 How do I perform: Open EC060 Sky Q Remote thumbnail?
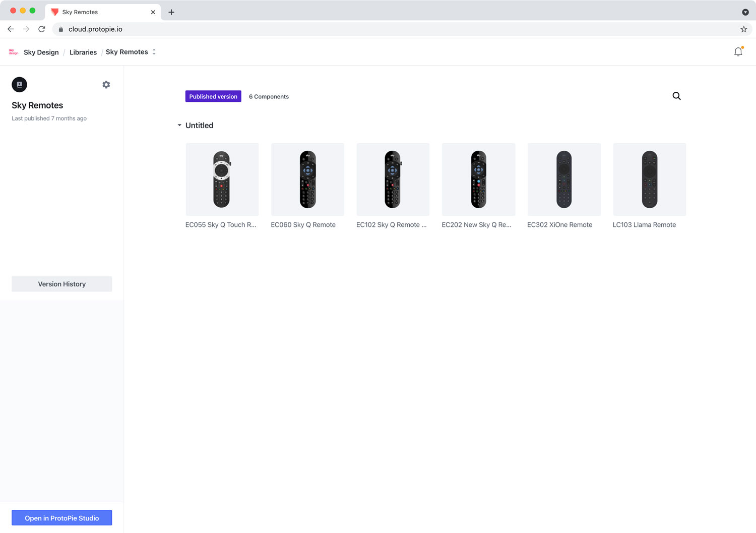(x=307, y=180)
